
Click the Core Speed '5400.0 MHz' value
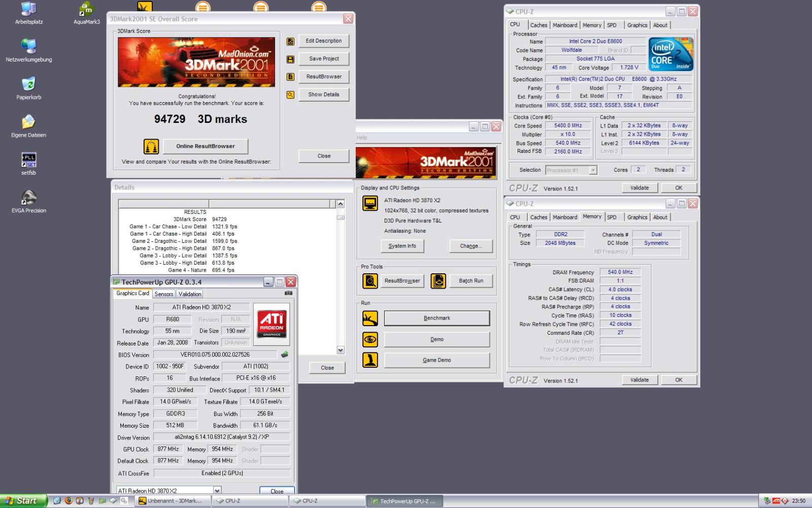568,125
